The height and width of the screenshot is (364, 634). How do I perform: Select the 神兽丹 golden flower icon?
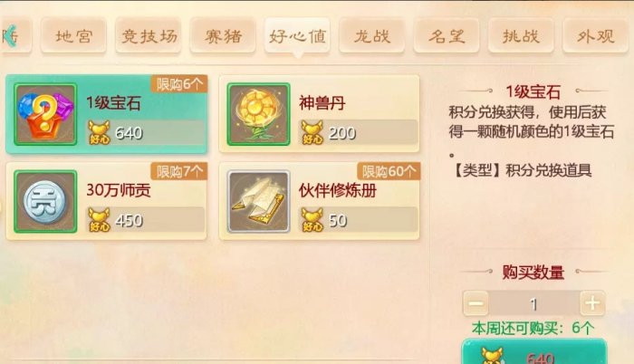(259, 114)
